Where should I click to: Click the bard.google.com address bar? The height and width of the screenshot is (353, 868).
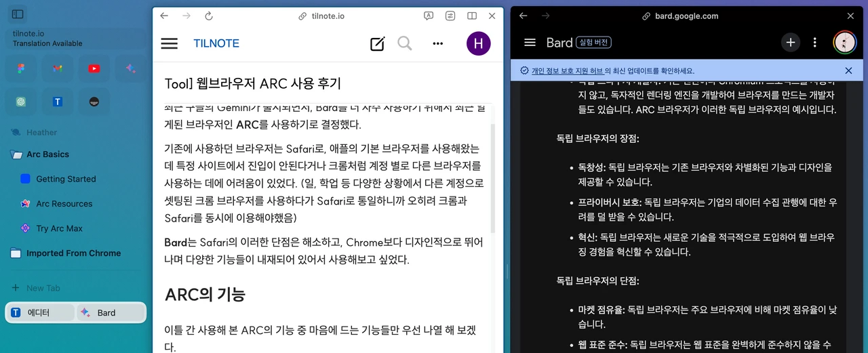click(680, 16)
